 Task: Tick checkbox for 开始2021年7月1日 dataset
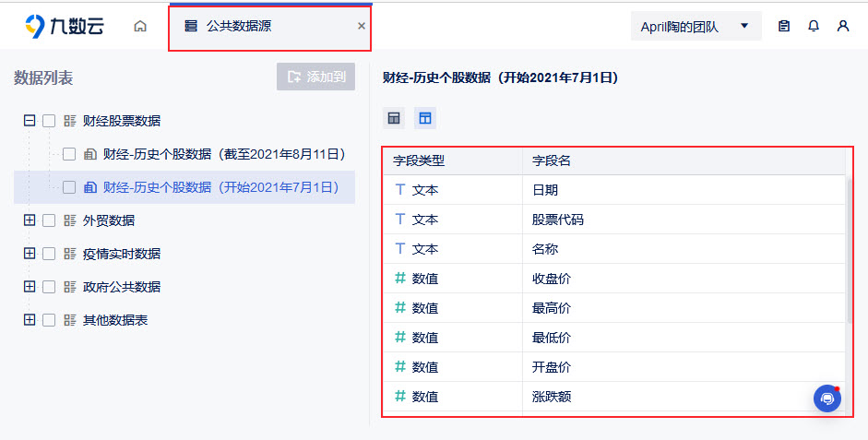click(x=68, y=187)
